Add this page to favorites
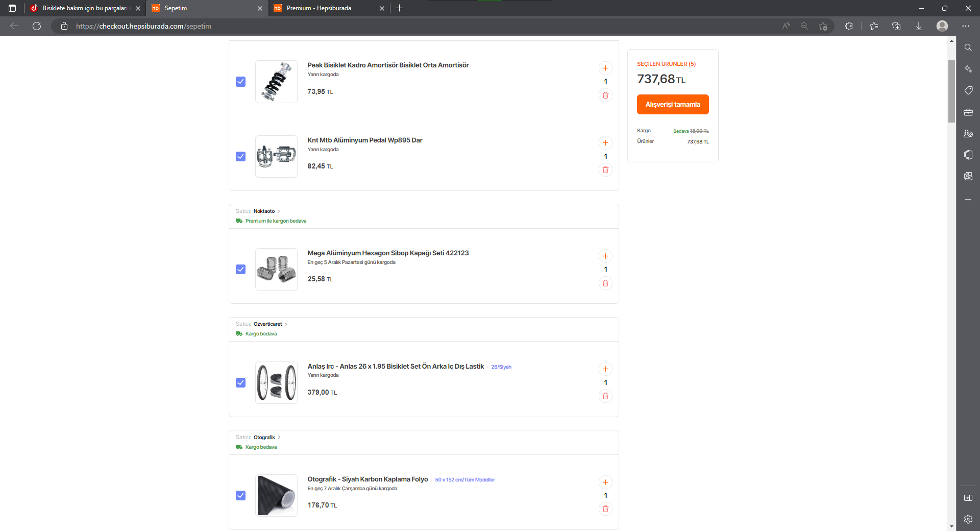980x531 pixels. 823,26
